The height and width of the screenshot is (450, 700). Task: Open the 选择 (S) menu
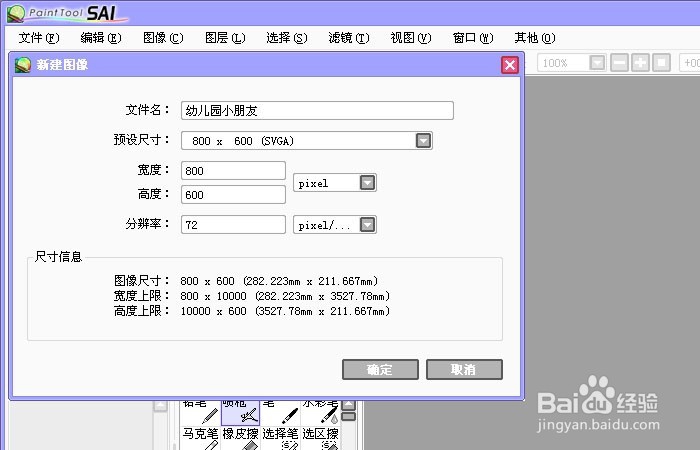(x=287, y=38)
